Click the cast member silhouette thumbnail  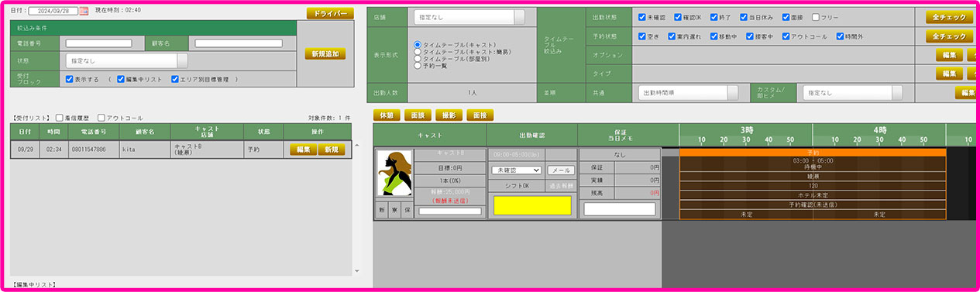[x=394, y=173]
